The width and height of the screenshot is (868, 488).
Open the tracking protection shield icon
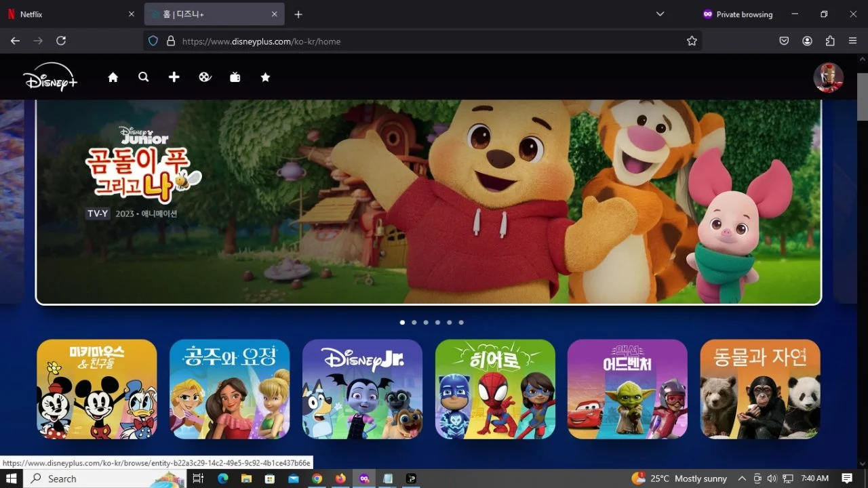(x=153, y=41)
